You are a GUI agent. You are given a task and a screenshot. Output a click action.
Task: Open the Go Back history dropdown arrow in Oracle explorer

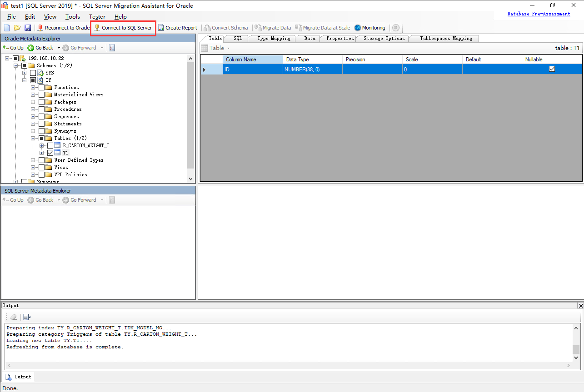click(58, 48)
